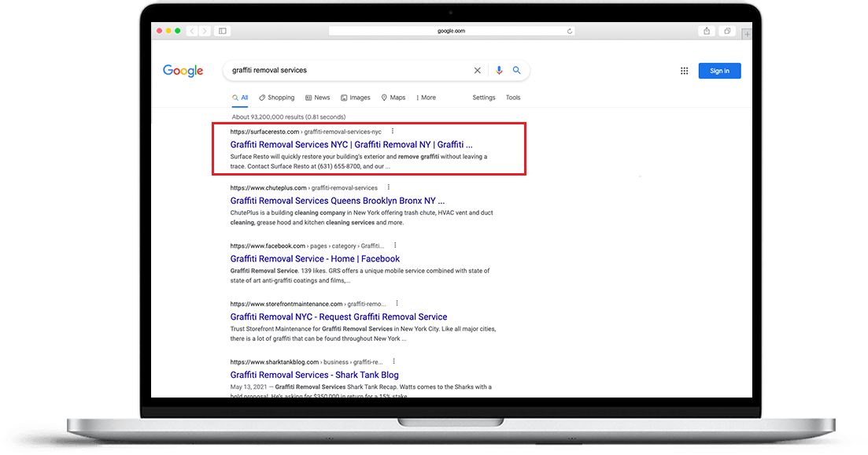The image size is (868, 455).
Task: Start voice search with microphone icon
Action: point(499,70)
